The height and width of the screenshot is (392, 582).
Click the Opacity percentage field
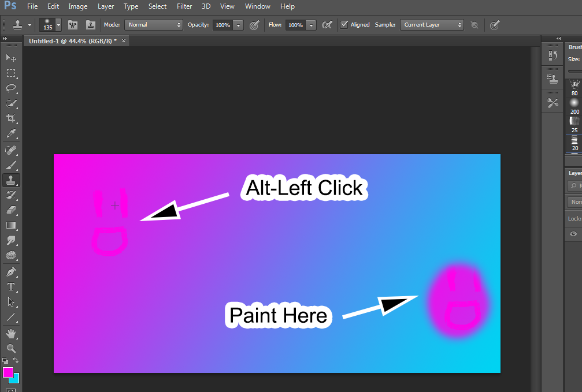(222, 25)
